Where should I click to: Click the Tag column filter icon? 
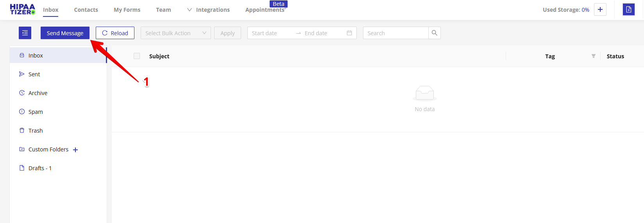pos(593,56)
